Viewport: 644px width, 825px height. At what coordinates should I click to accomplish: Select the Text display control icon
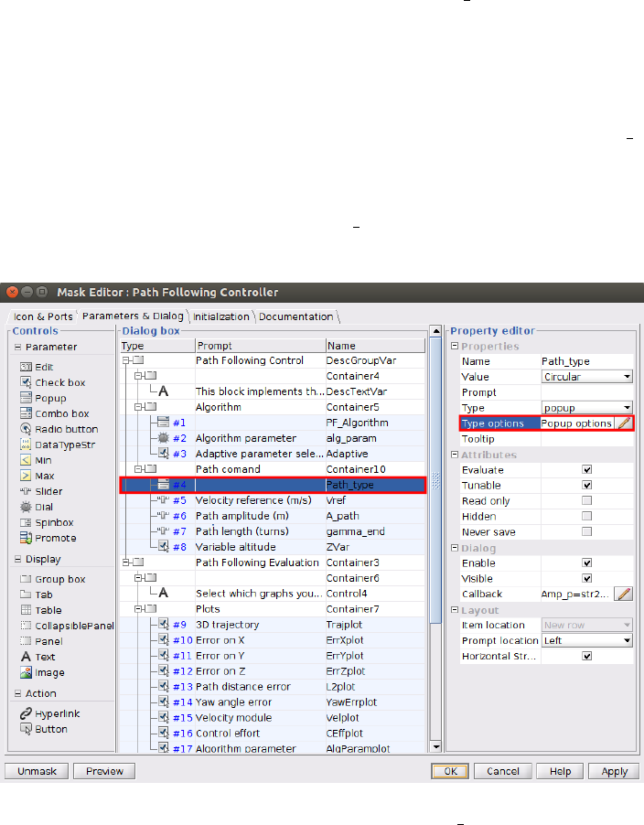(x=26, y=657)
